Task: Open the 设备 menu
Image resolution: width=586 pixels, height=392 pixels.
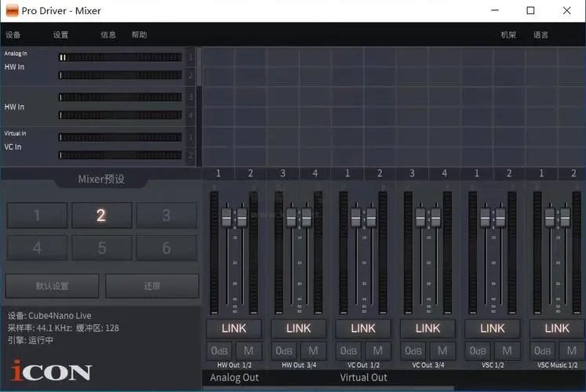Action: (13, 34)
